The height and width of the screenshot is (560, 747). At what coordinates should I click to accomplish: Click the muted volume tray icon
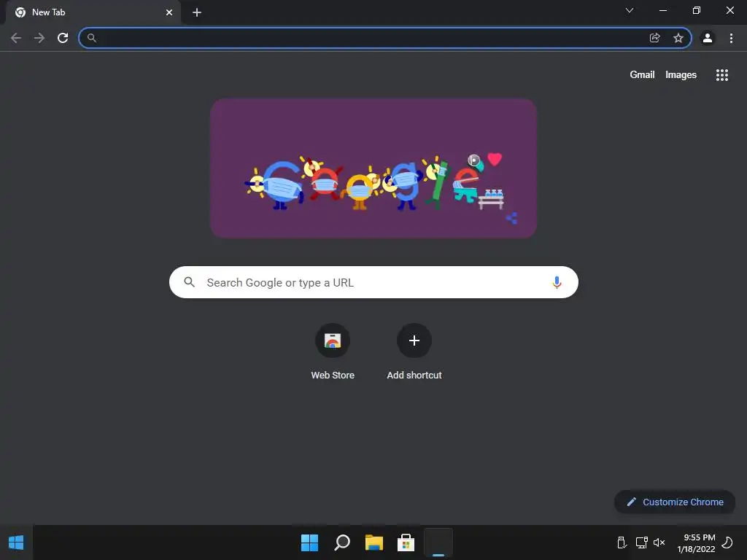pos(659,542)
